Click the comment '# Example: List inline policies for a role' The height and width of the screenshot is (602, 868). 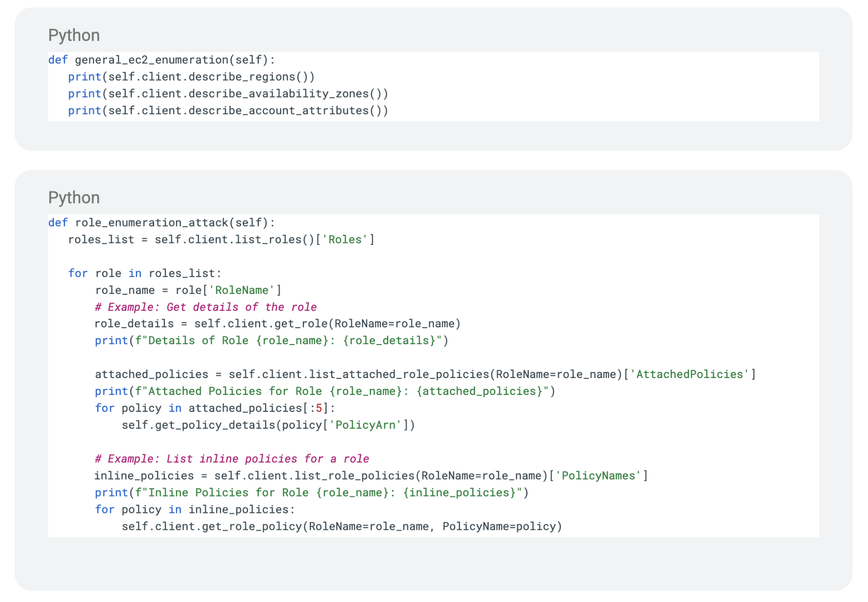coord(232,459)
